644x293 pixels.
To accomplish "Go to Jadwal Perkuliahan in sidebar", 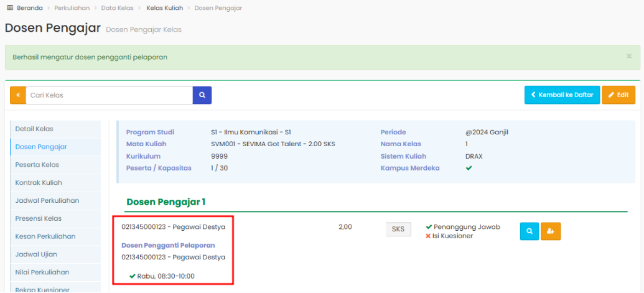I will pyautogui.click(x=47, y=201).
